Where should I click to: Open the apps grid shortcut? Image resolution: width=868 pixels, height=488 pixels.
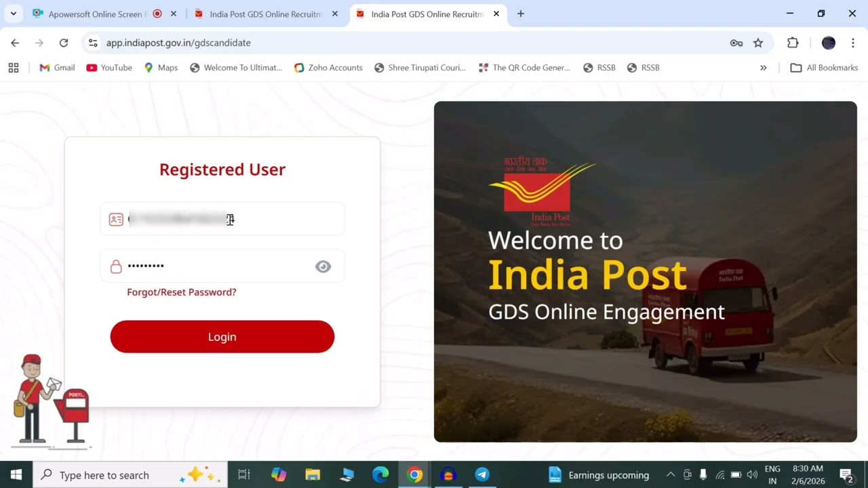pos(14,68)
